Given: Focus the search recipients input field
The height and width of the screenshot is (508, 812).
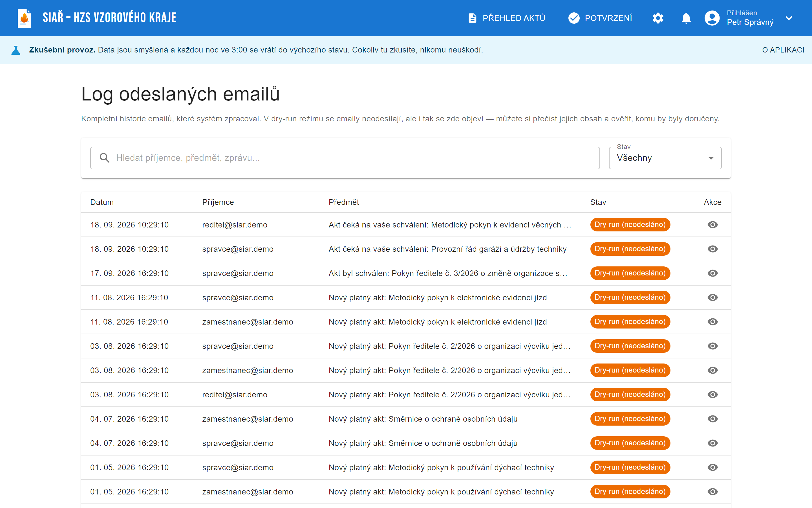Looking at the screenshot, I should click(345, 158).
